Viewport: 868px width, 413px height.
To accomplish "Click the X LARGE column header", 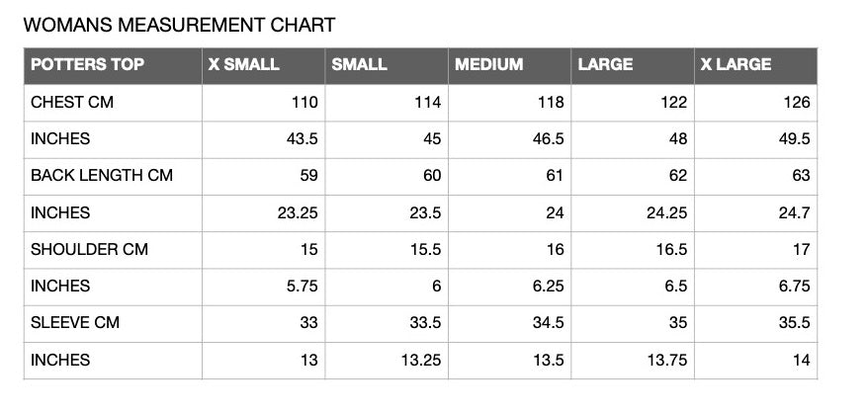I will tap(755, 65).
